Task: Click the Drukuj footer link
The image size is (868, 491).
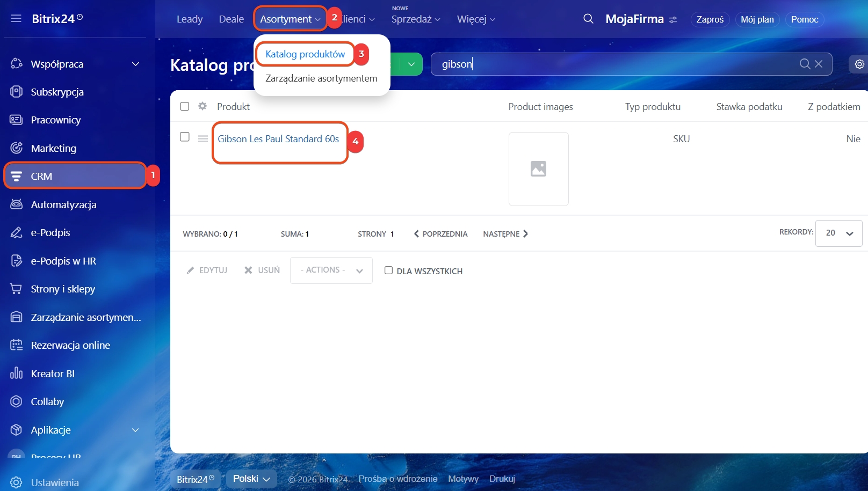Action: (502, 479)
